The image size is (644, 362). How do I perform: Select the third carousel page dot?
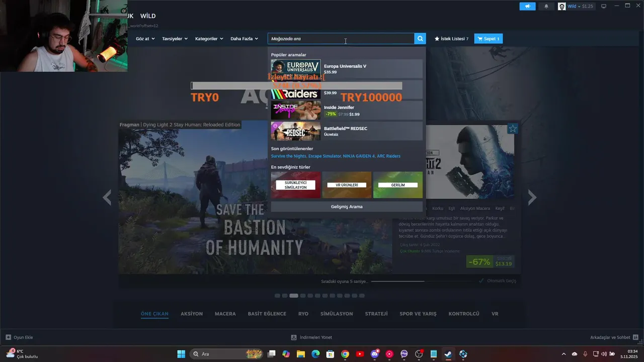click(x=294, y=296)
